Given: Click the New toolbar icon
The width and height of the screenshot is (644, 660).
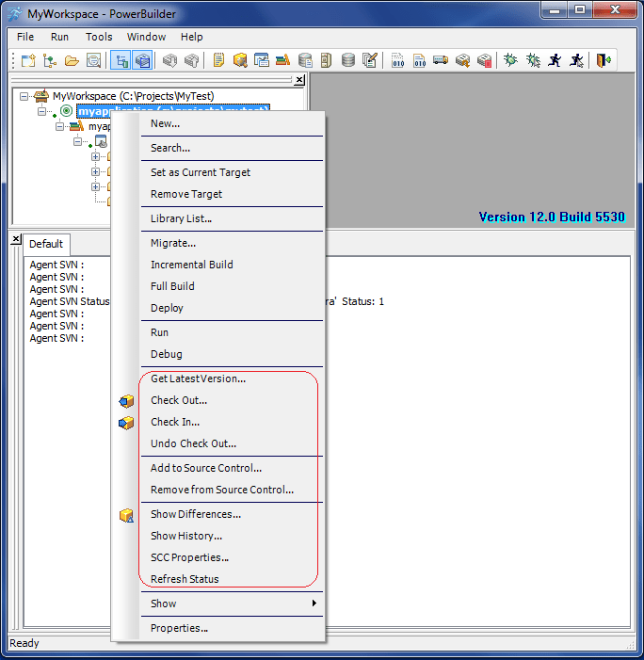Looking at the screenshot, I should click(x=28, y=60).
